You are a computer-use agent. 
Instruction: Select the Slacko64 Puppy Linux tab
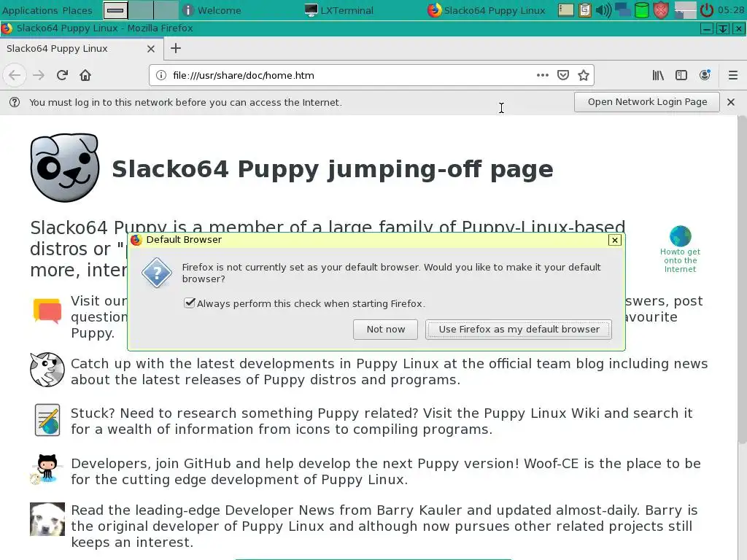point(82,49)
